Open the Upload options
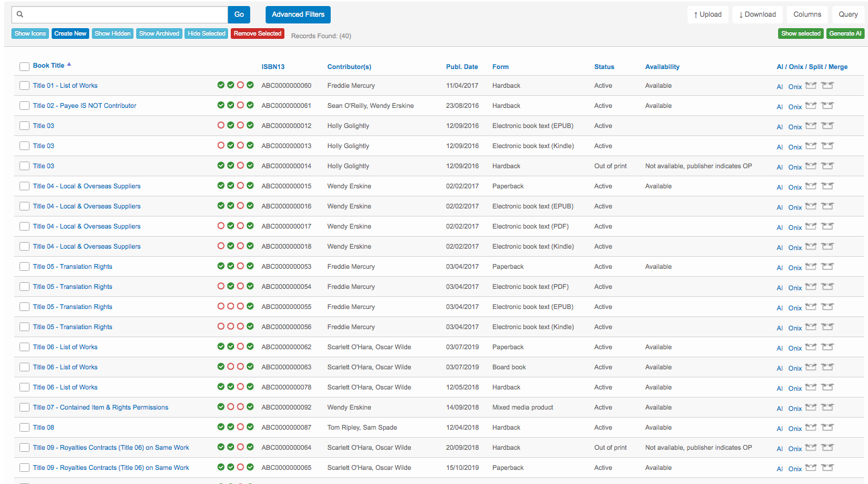This screenshot has height=484, width=868. pyautogui.click(x=708, y=14)
